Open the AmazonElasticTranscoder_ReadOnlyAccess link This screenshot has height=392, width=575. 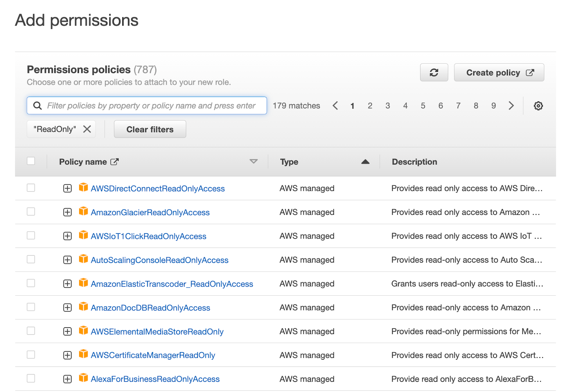coord(172,284)
